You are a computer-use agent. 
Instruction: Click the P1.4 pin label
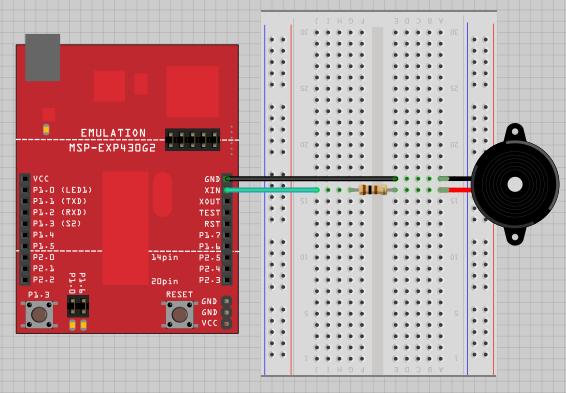click(43, 235)
